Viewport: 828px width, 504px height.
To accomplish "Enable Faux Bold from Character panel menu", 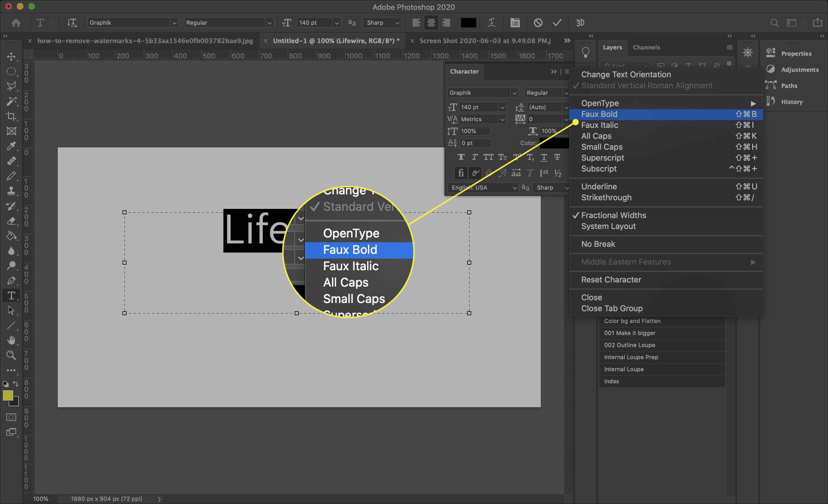I will (599, 114).
